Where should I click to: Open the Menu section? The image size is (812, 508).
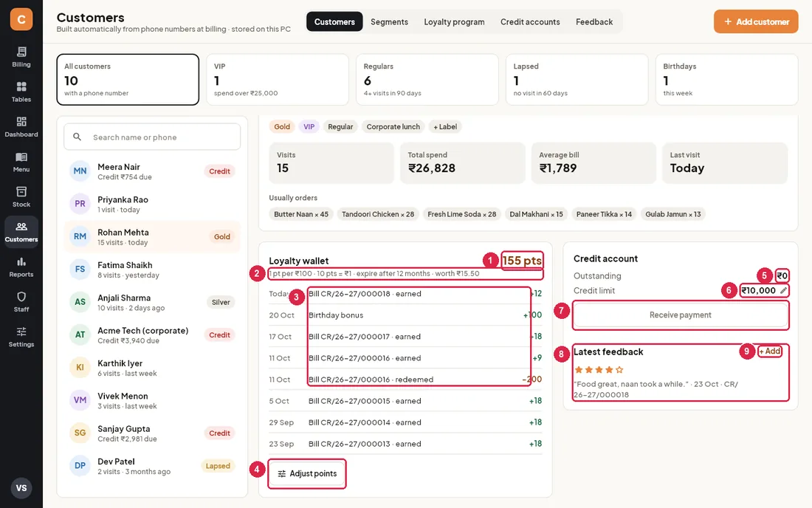pos(21,162)
